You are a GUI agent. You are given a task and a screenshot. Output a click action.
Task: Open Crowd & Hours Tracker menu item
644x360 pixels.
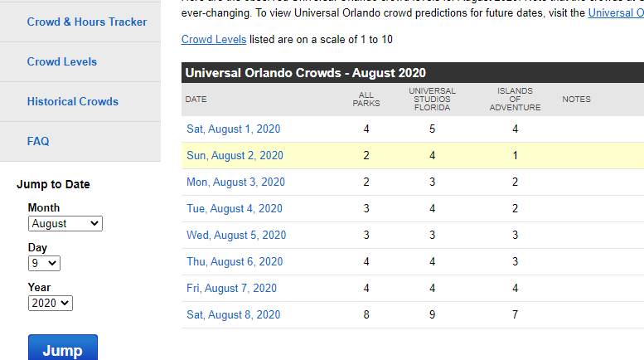click(87, 22)
